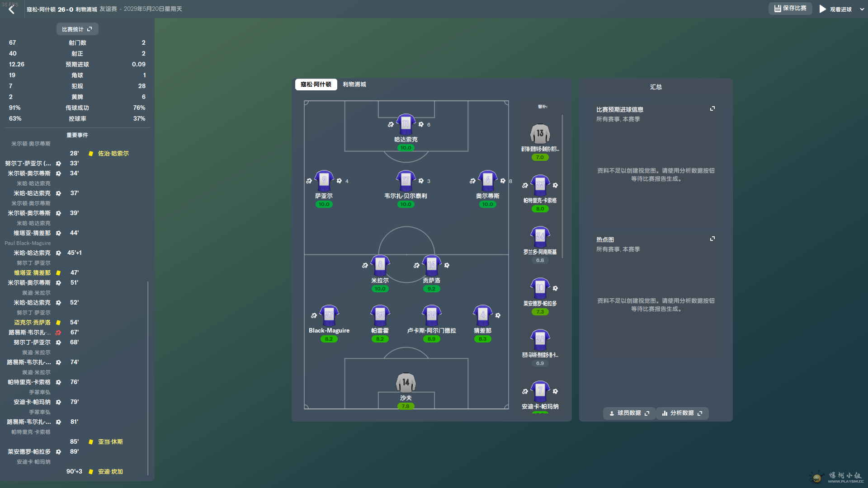Click Black-Maguire shirt at left back
This screenshot has height=488, width=868.
click(x=329, y=315)
